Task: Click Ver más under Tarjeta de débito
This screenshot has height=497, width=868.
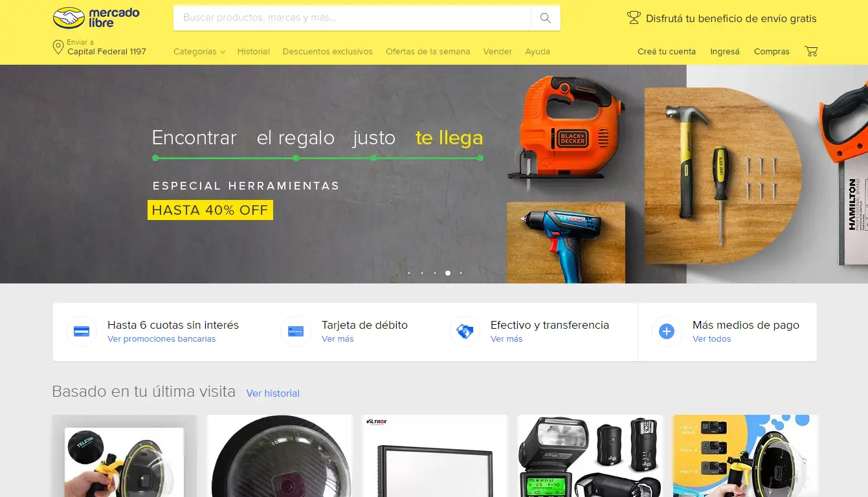Action: coord(338,339)
